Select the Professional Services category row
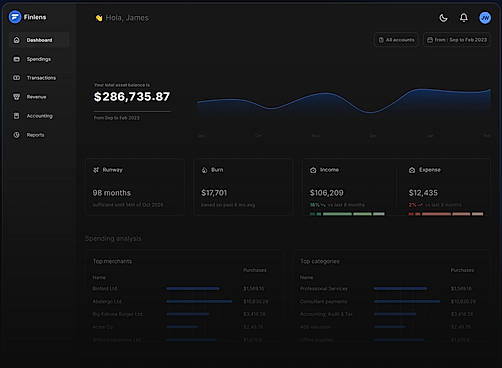The height and width of the screenshot is (368, 502). click(387, 289)
